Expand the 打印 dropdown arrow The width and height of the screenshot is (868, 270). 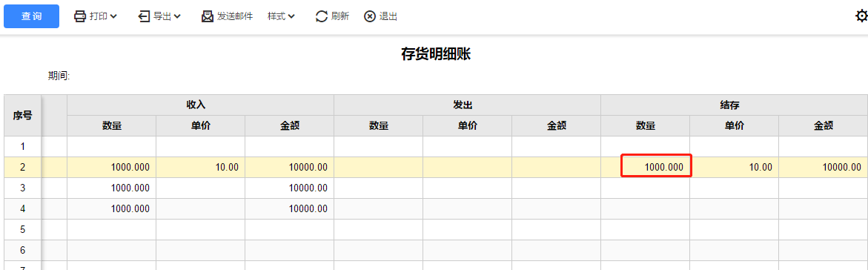113,16
